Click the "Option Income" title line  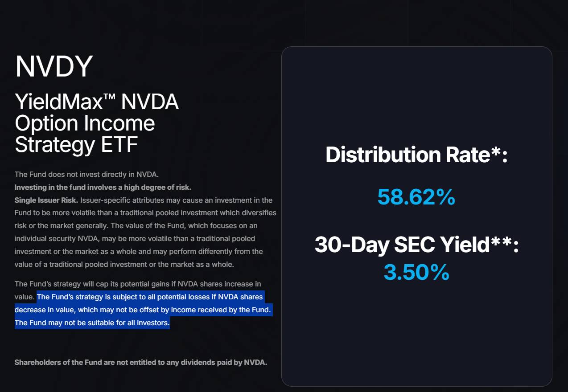85,123
